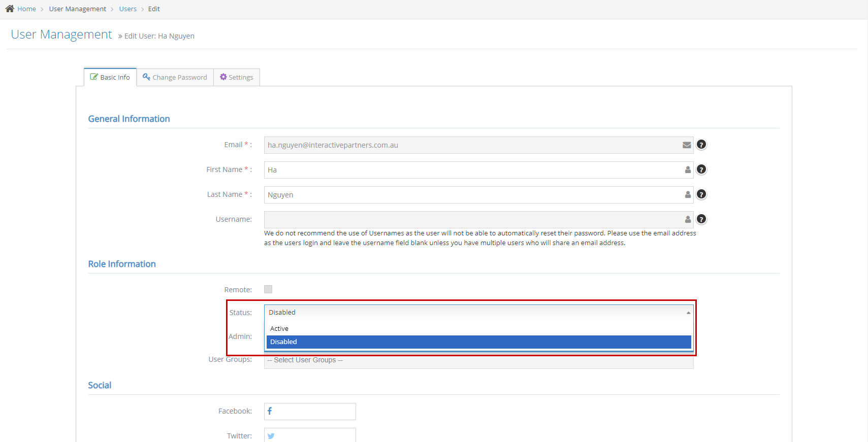Click person icon in Username field
The image size is (868, 442).
click(688, 219)
